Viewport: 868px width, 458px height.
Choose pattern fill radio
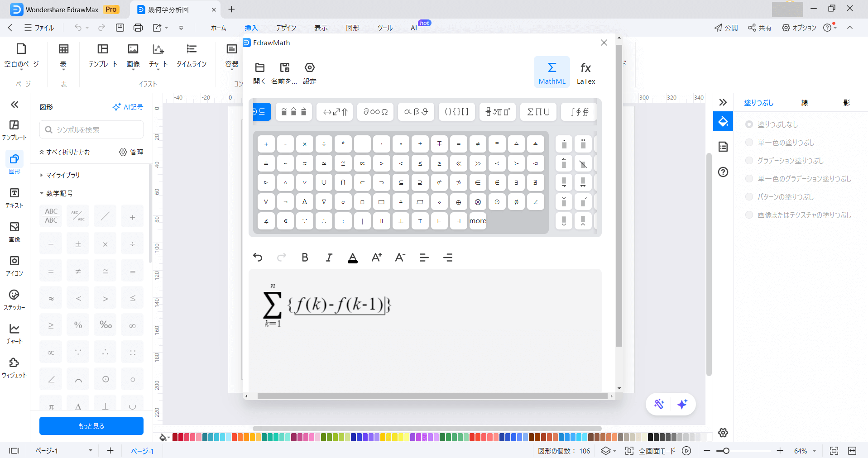pyautogui.click(x=749, y=197)
